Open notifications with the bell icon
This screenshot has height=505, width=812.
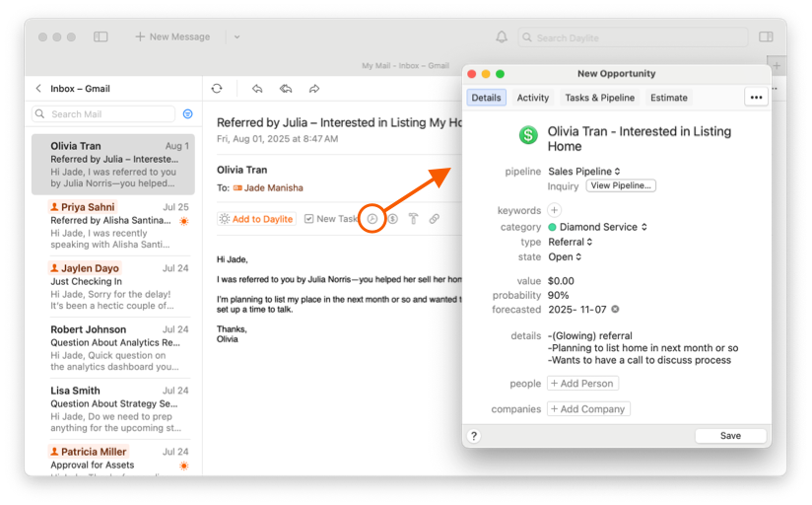tap(502, 37)
